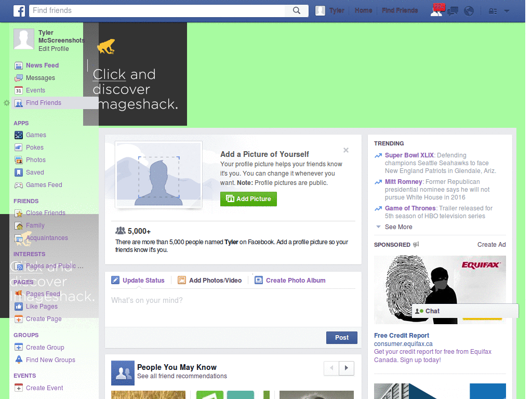Screen dimensions: 532x399
Task: Click the Sponsored megaphone icon
Action: point(416,244)
